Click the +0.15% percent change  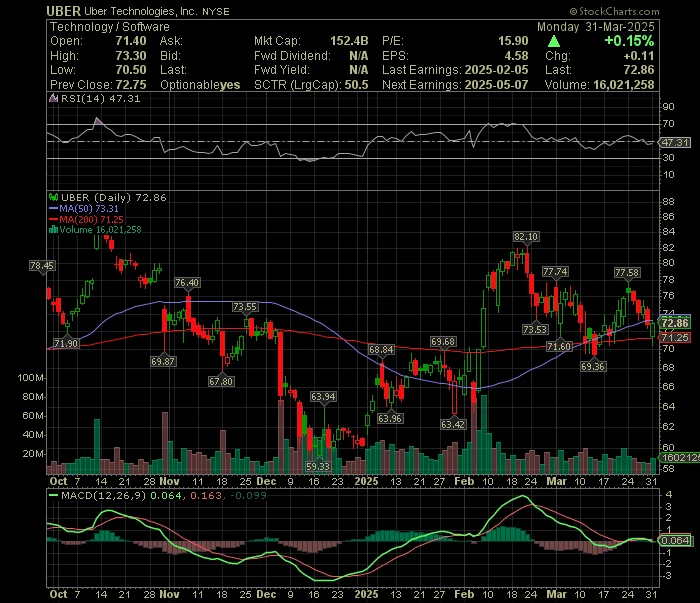point(629,41)
